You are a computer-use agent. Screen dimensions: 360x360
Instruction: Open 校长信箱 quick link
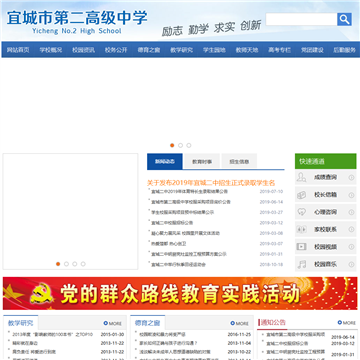pyautogui.click(x=326, y=195)
